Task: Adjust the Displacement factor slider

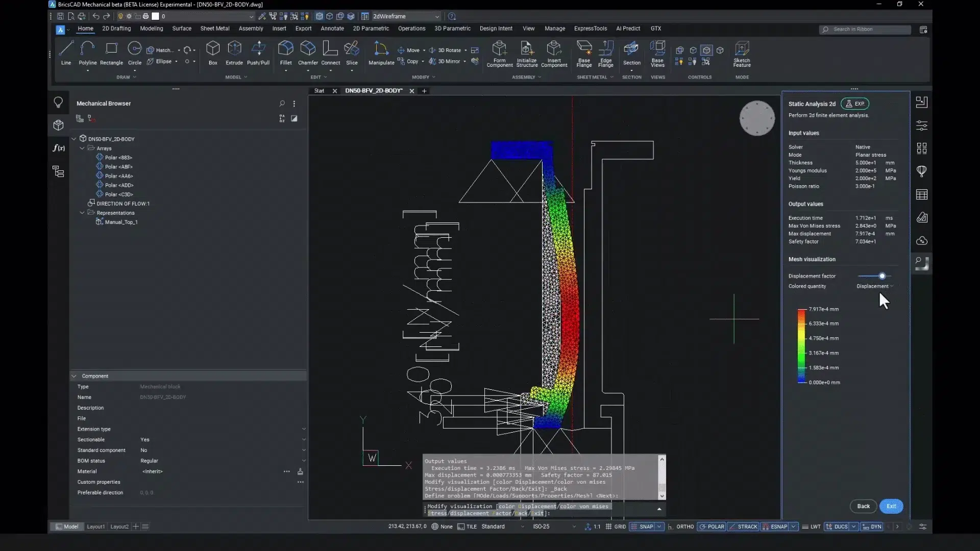Action: (x=882, y=276)
